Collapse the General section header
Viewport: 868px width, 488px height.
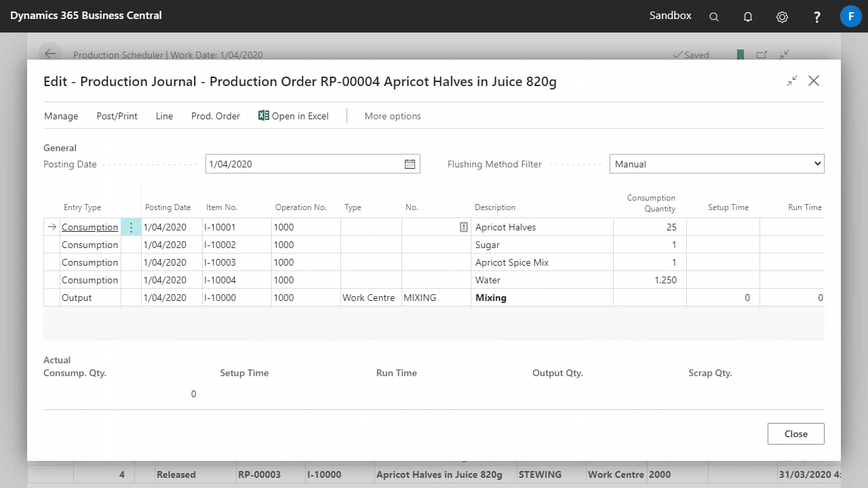click(x=60, y=148)
